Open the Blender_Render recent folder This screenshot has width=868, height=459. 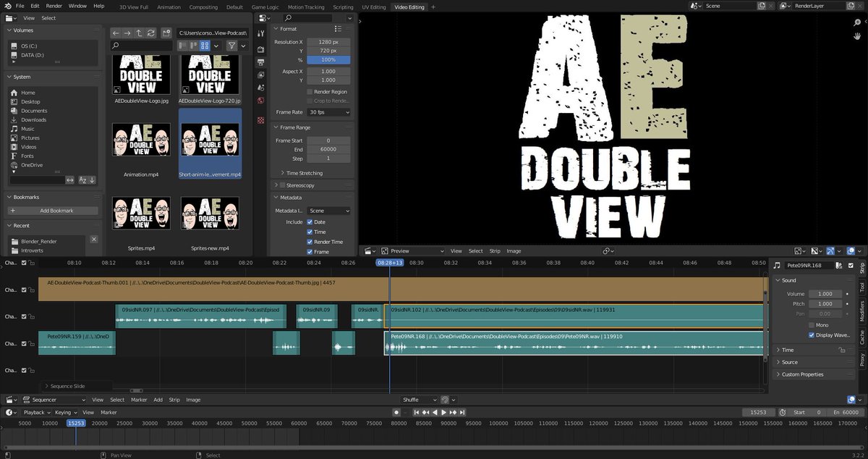coord(39,241)
